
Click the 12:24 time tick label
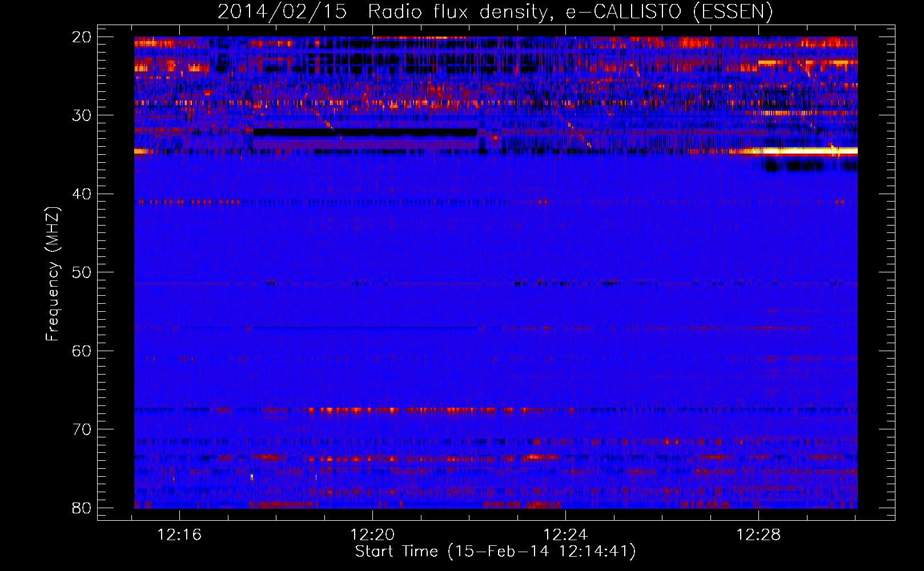(565, 535)
